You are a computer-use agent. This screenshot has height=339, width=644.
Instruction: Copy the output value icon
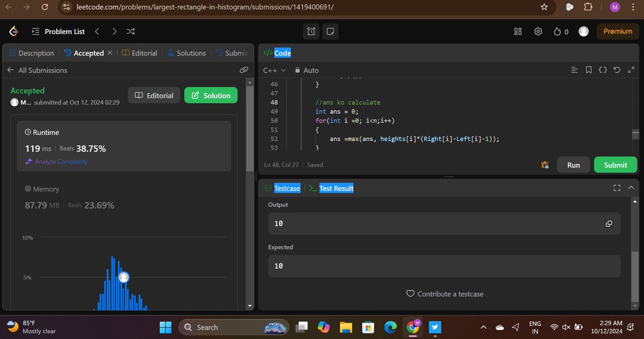[609, 223]
